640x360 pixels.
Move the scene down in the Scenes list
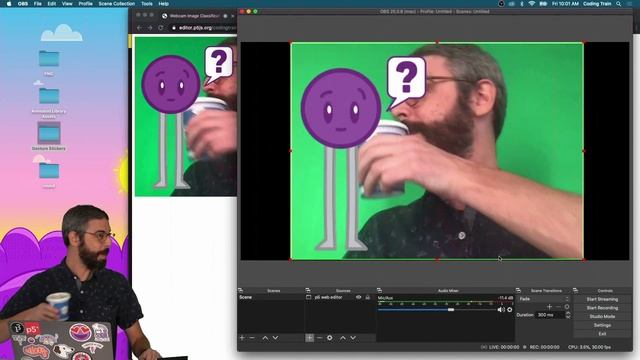[276, 338]
